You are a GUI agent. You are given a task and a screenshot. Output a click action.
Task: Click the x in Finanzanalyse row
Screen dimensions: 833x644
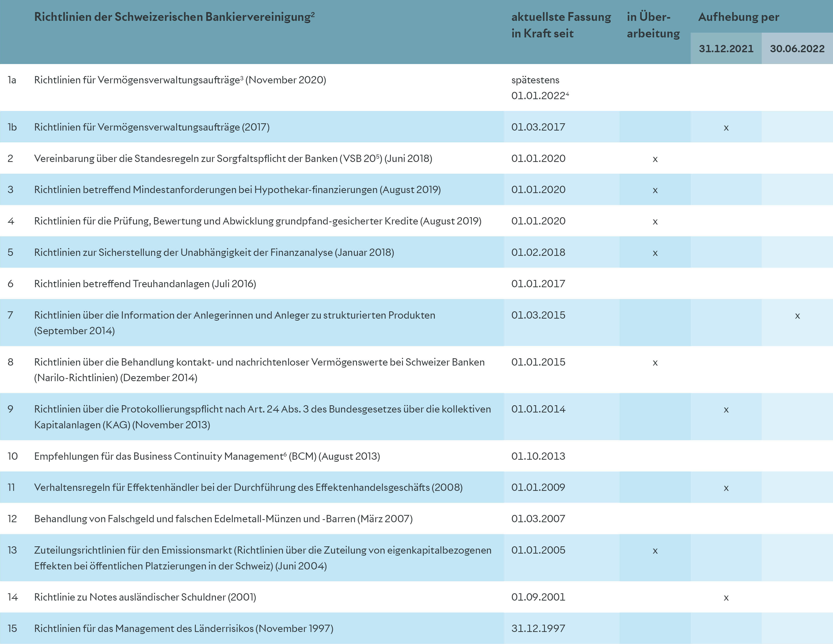pyautogui.click(x=655, y=253)
